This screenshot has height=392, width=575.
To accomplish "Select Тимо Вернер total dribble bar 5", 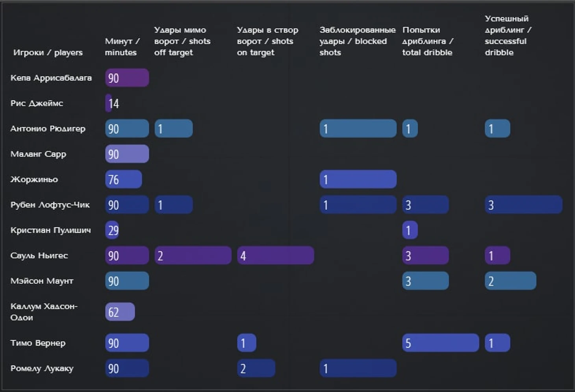I will pyautogui.click(x=441, y=343).
